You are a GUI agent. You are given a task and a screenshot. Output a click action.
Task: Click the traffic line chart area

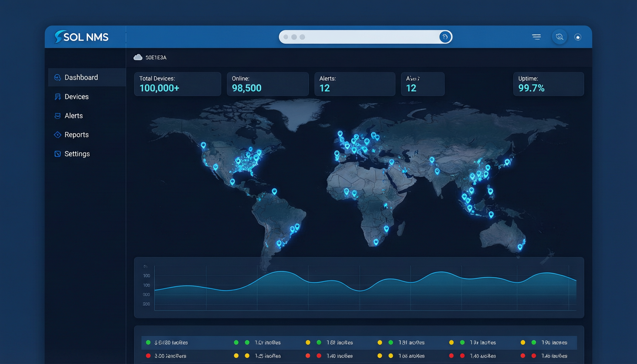365,288
